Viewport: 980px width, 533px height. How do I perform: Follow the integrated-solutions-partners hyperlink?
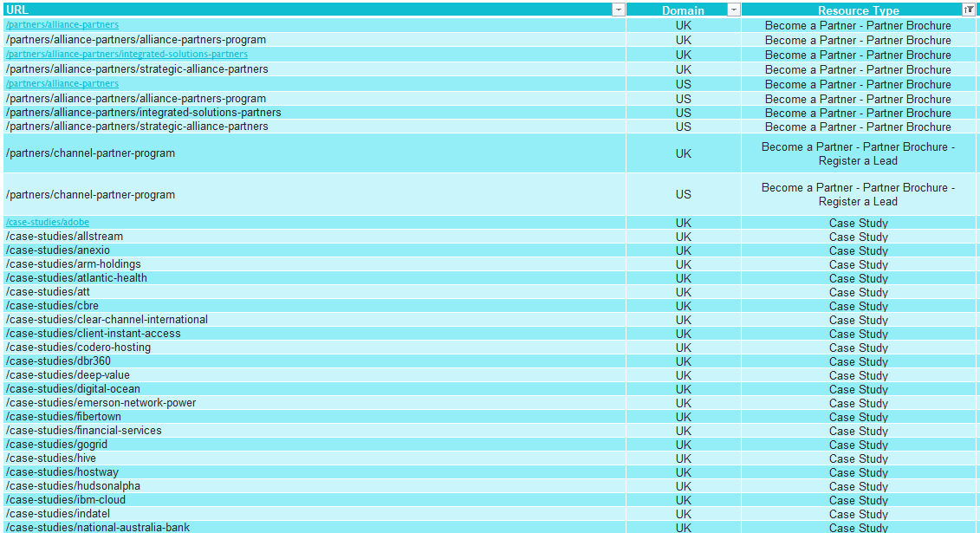pyautogui.click(x=127, y=54)
